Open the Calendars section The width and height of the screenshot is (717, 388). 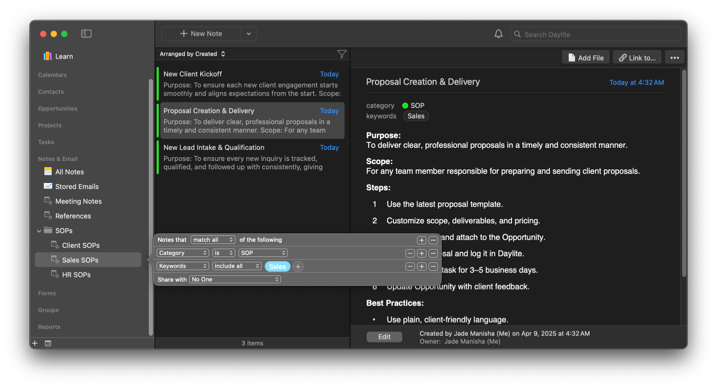(52, 75)
